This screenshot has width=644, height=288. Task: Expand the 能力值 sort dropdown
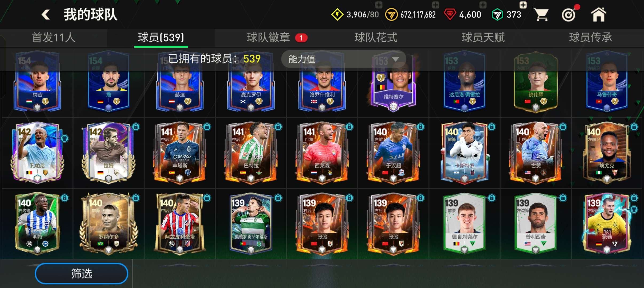point(344,59)
